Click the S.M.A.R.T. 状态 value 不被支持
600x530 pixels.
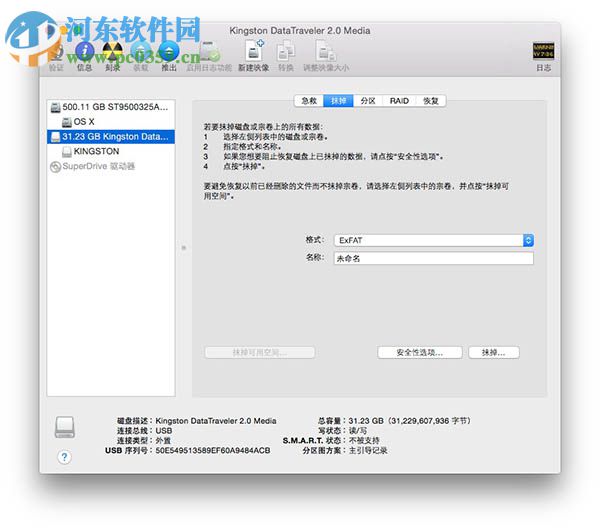[x=364, y=441]
